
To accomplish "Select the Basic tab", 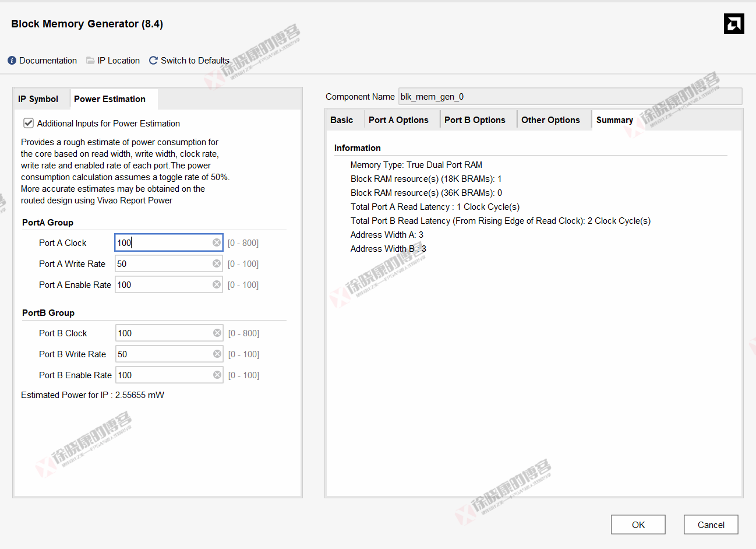I will [x=342, y=119].
